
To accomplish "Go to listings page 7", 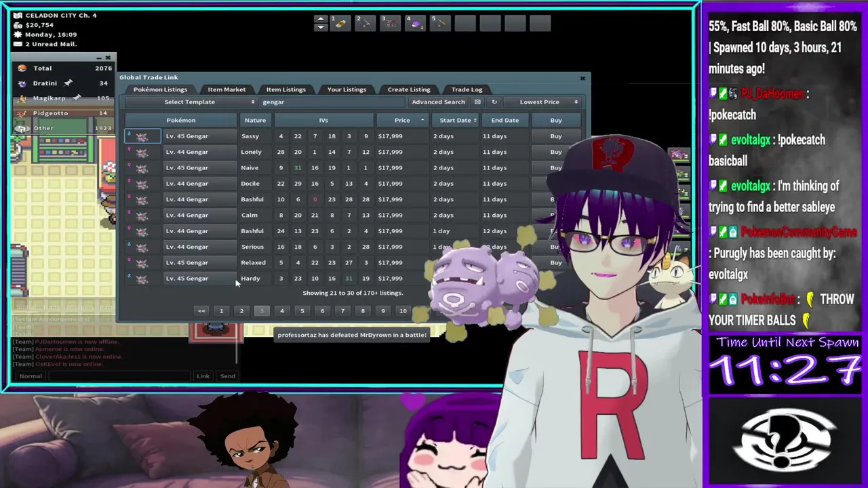I will pyautogui.click(x=342, y=311).
